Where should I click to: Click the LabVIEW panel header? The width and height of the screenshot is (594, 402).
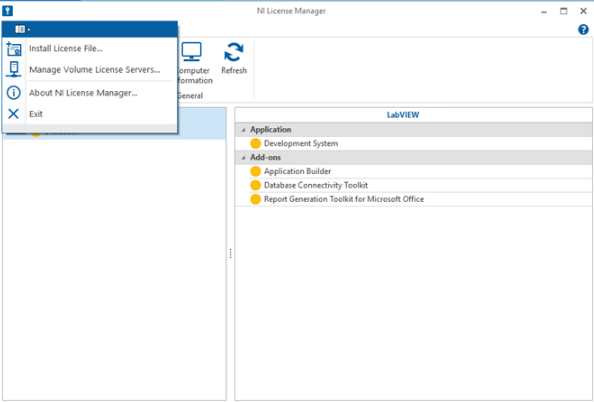point(413,115)
